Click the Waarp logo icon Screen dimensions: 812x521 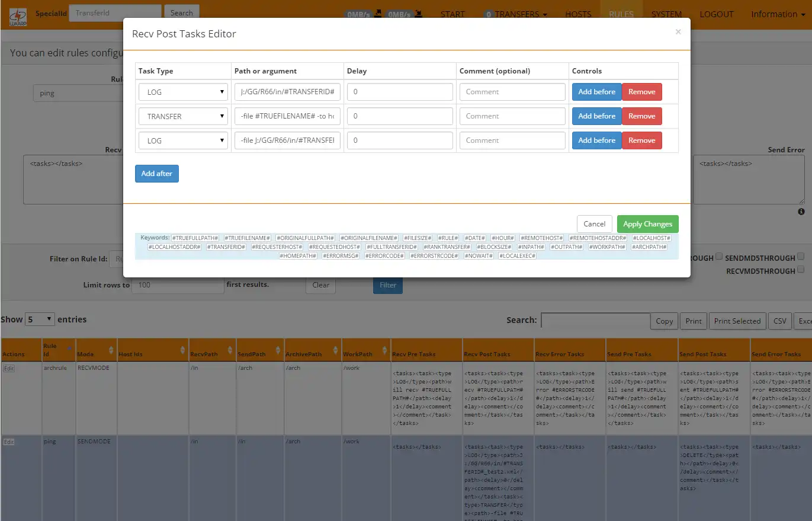click(x=18, y=17)
